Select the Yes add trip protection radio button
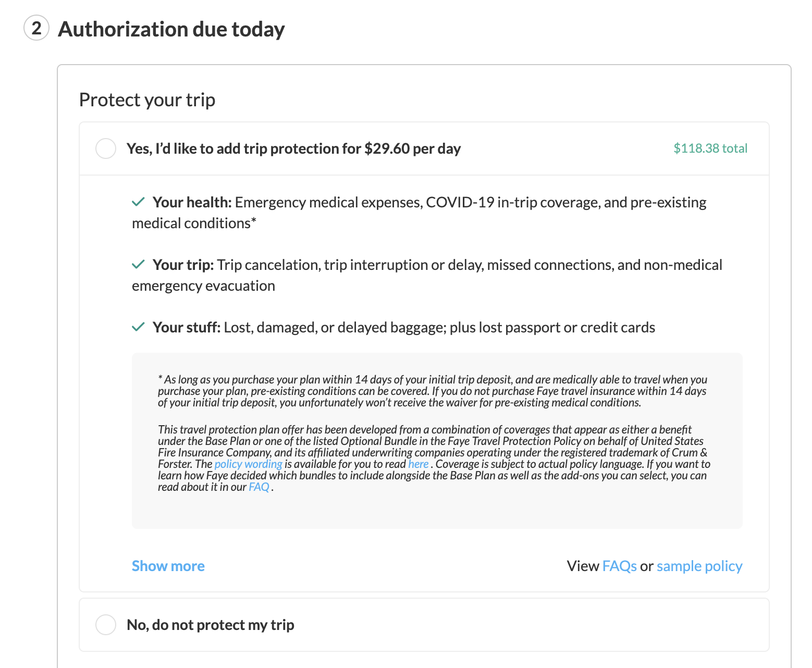The height and width of the screenshot is (668, 812). 106,149
